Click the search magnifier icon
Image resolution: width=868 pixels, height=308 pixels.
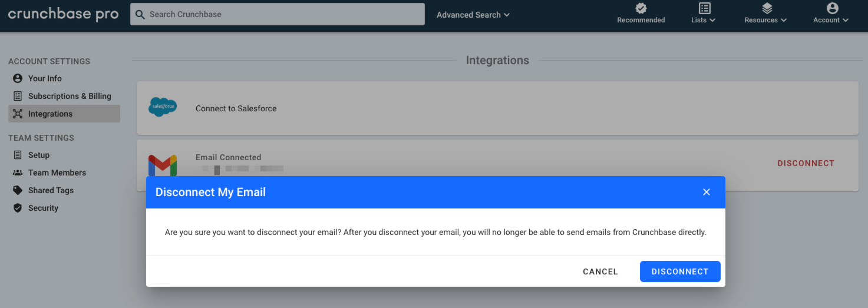coord(140,14)
